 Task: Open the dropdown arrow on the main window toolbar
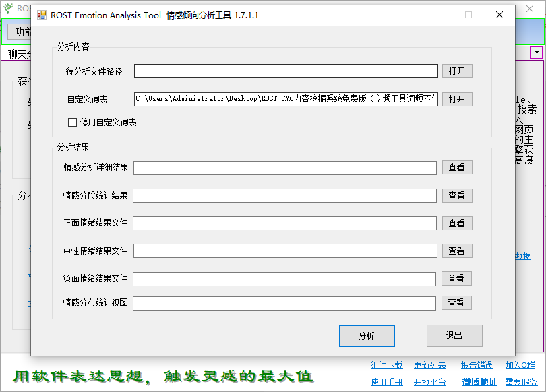pos(536,52)
